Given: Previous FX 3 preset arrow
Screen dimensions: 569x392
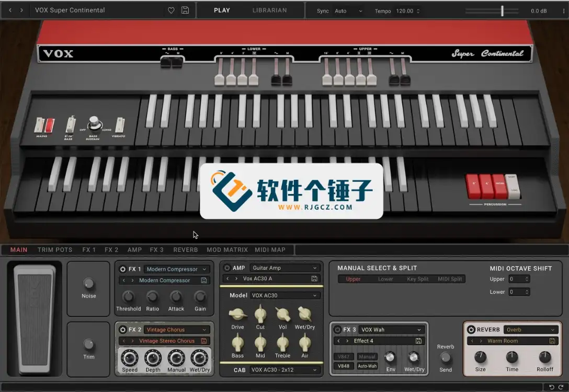Looking at the screenshot, I should coord(338,341).
